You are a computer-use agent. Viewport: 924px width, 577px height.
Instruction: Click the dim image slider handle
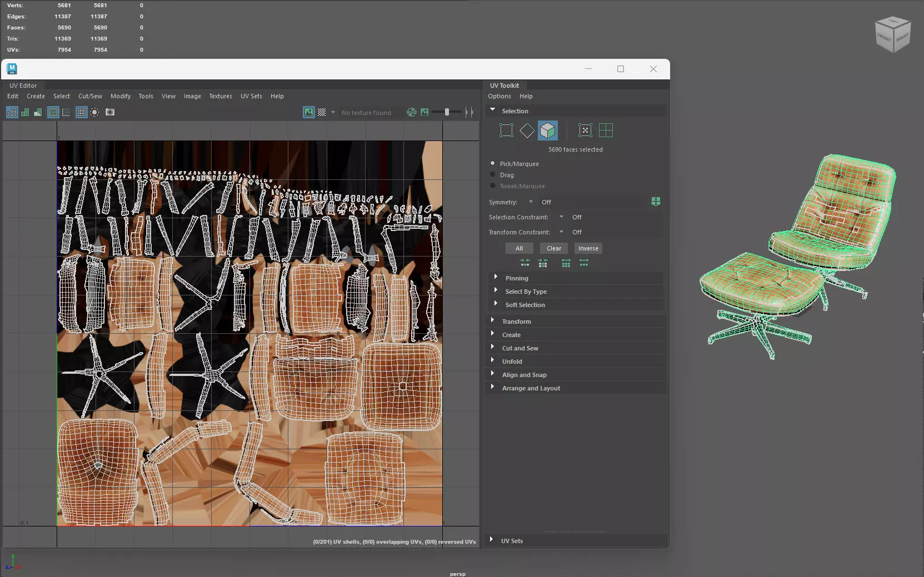(x=447, y=112)
